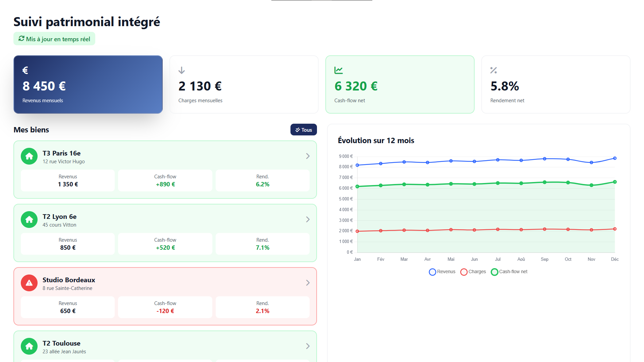Image resolution: width=644 pixels, height=362 pixels.
Task: Open the Cash-flow net 6 320 € card
Action: point(400,84)
